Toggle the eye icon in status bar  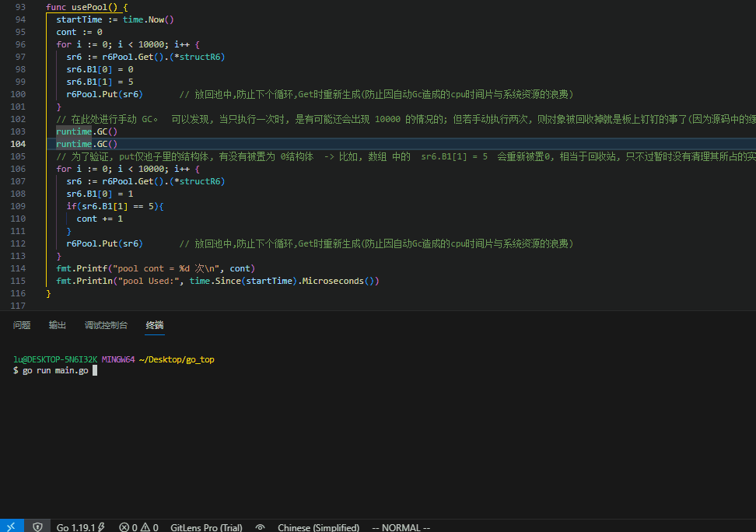[x=260, y=527]
